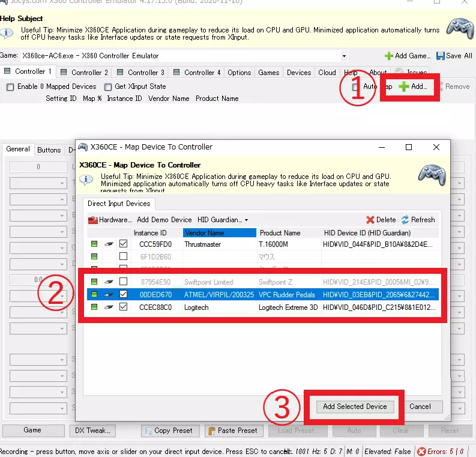476x457 pixels.
Task: Open the Cloud tab
Action: (x=327, y=73)
